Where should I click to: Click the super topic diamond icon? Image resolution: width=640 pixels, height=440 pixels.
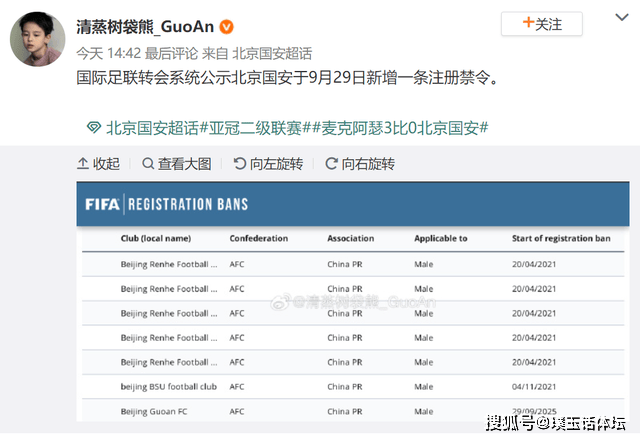tap(93, 129)
